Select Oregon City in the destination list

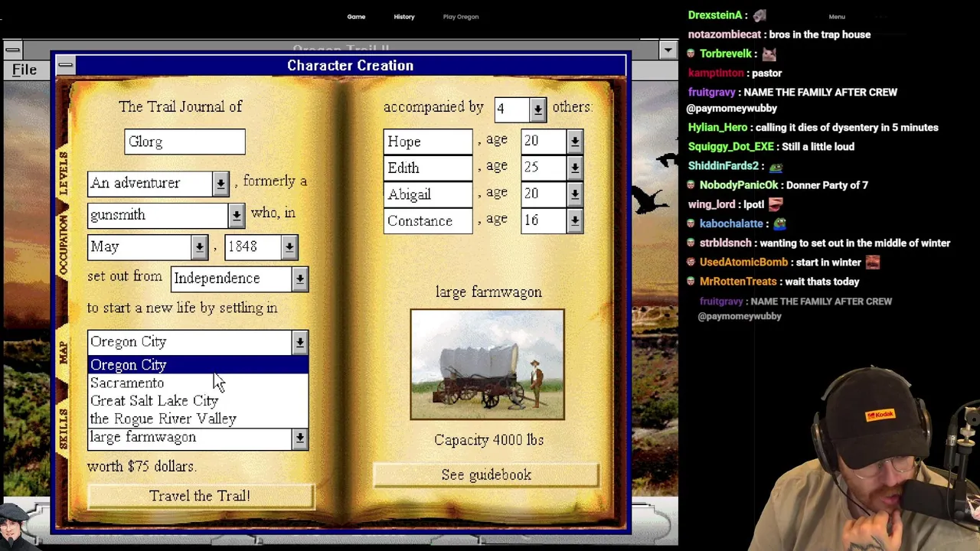pyautogui.click(x=198, y=365)
